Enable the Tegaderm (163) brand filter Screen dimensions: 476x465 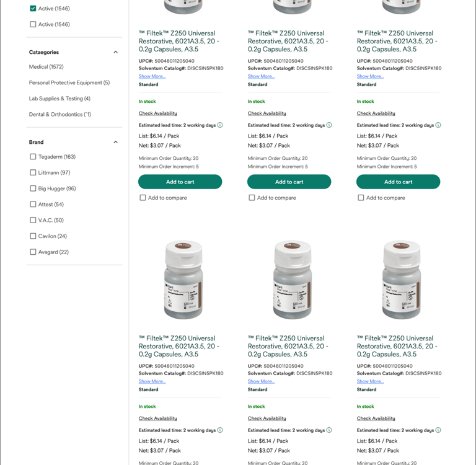pyautogui.click(x=33, y=157)
